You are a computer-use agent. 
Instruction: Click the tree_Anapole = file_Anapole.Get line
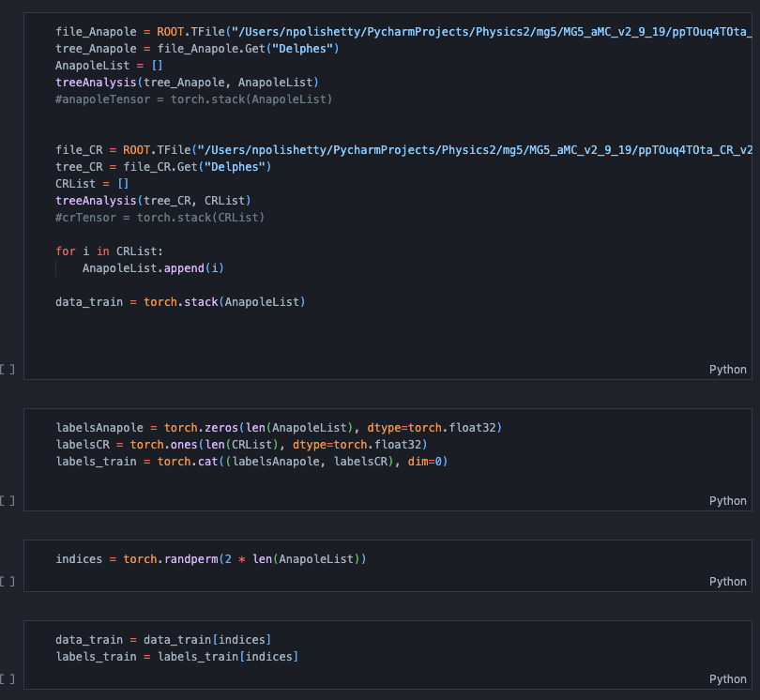coord(197,49)
